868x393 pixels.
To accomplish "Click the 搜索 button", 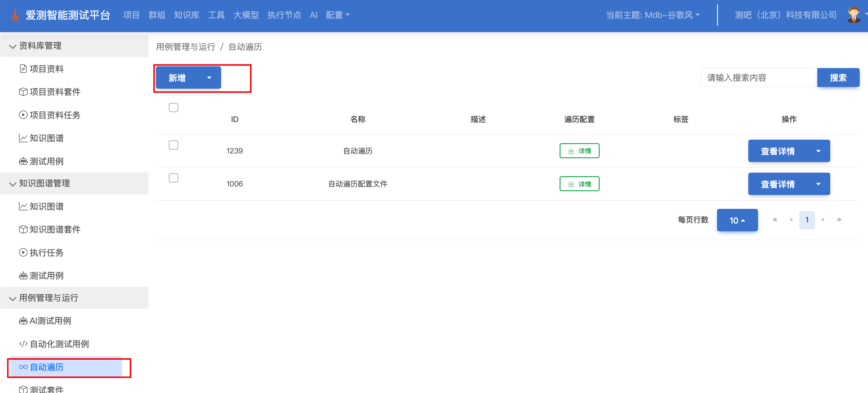I will (x=838, y=78).
